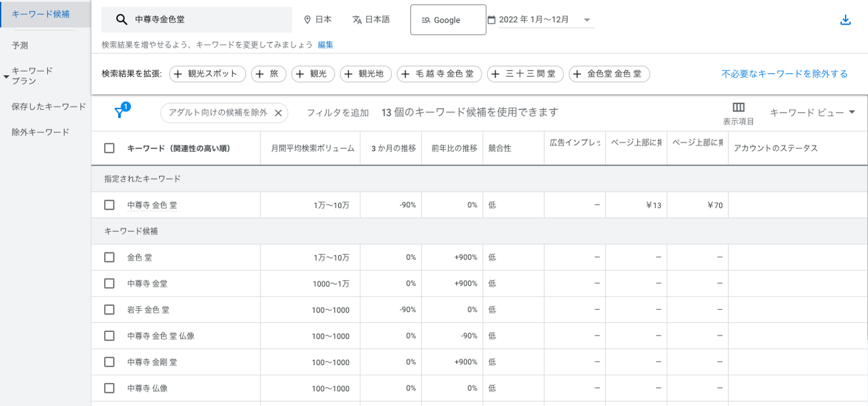
Task: Click the filter funnel icon
Action: pyautogui.click(x=119, y=113)
